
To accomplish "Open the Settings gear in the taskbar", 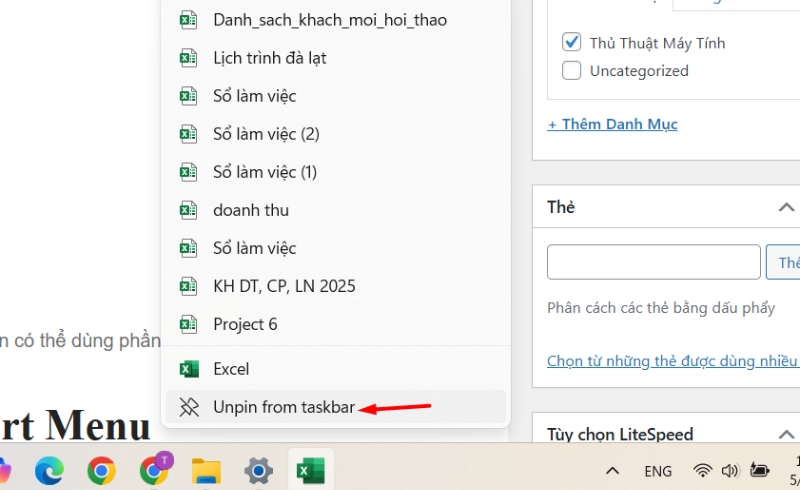I will [259, 470].
